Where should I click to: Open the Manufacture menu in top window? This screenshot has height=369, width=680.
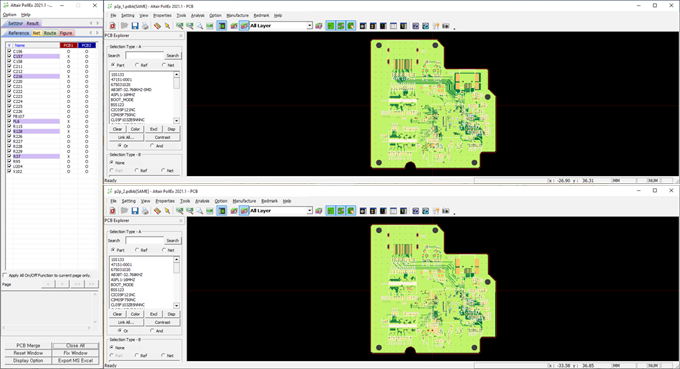(238, 15)
